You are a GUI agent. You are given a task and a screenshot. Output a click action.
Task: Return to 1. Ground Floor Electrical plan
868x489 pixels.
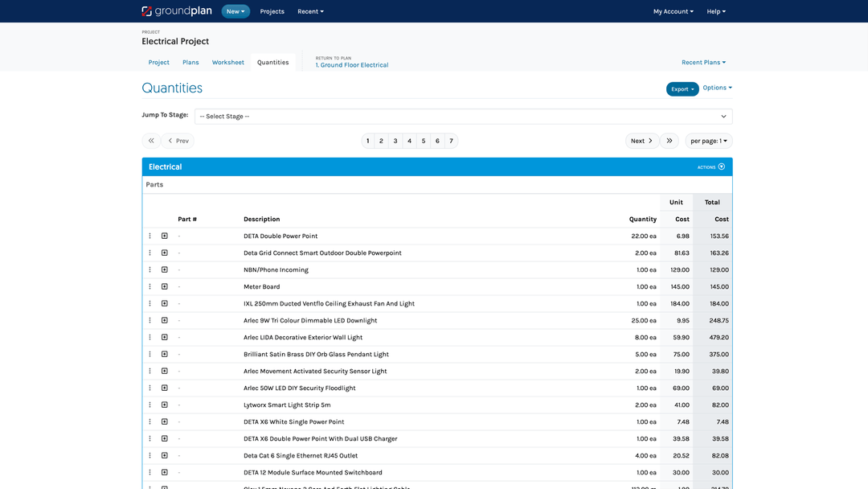pyautogui.click(x=352, y=65)
